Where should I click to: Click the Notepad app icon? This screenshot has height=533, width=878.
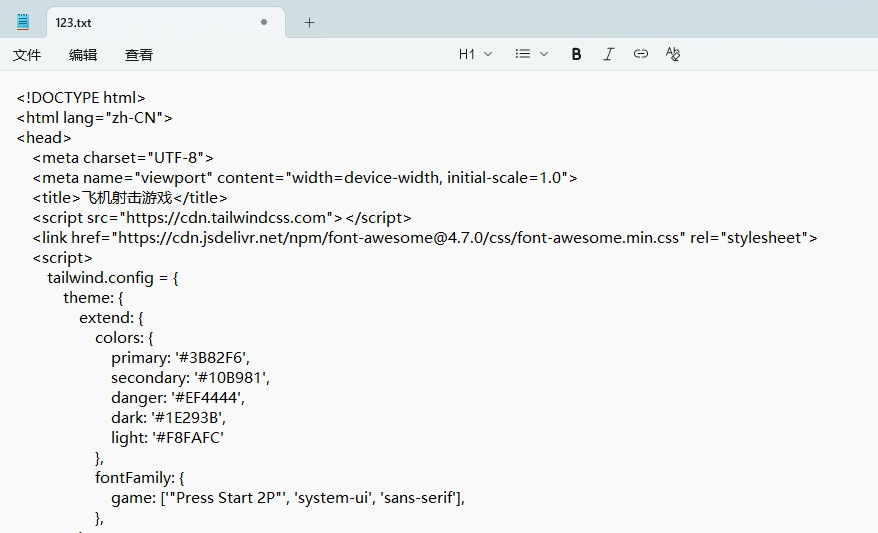(x=23, y=22)
